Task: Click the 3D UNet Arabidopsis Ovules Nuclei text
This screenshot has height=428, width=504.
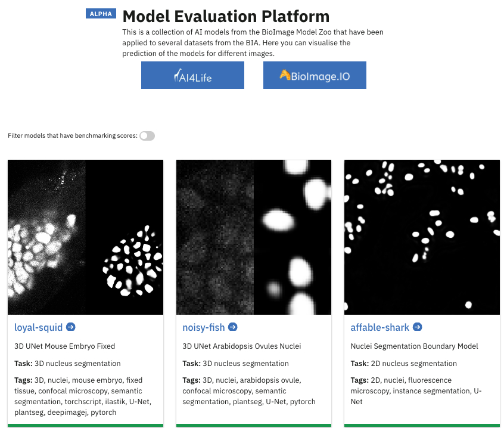Action: (241, 346)
